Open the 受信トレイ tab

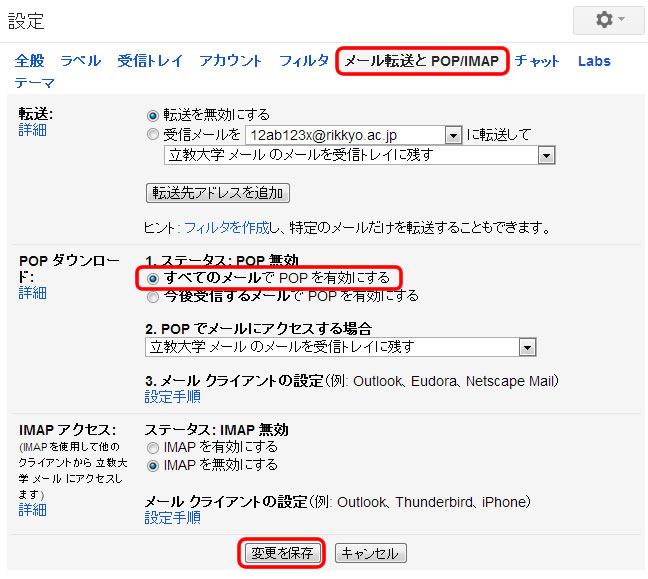click(150, 61)
